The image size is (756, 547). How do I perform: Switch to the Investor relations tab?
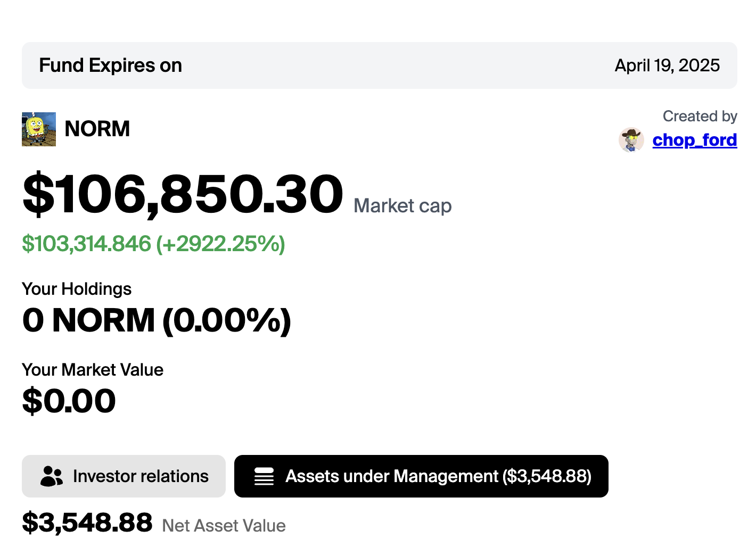point(124,476)
